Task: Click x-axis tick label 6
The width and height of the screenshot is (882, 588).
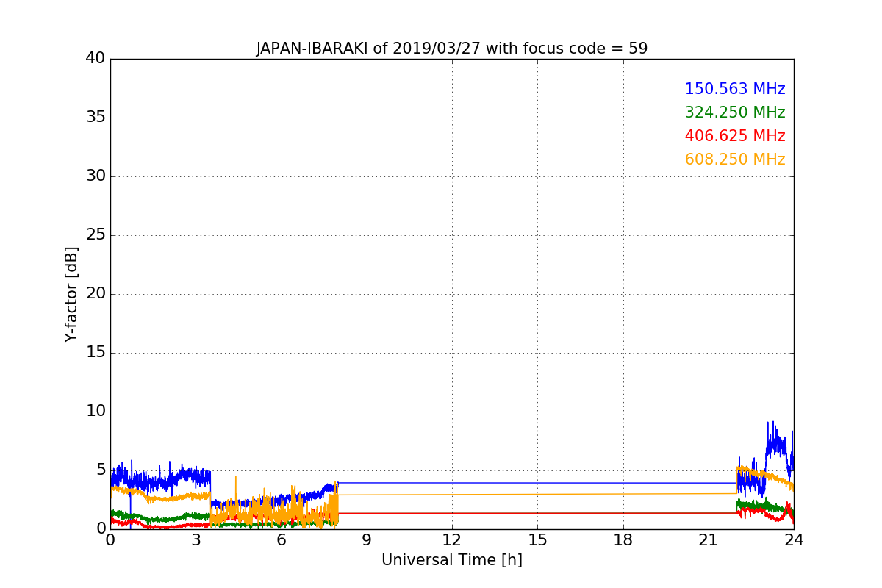Action: (281, 539)
